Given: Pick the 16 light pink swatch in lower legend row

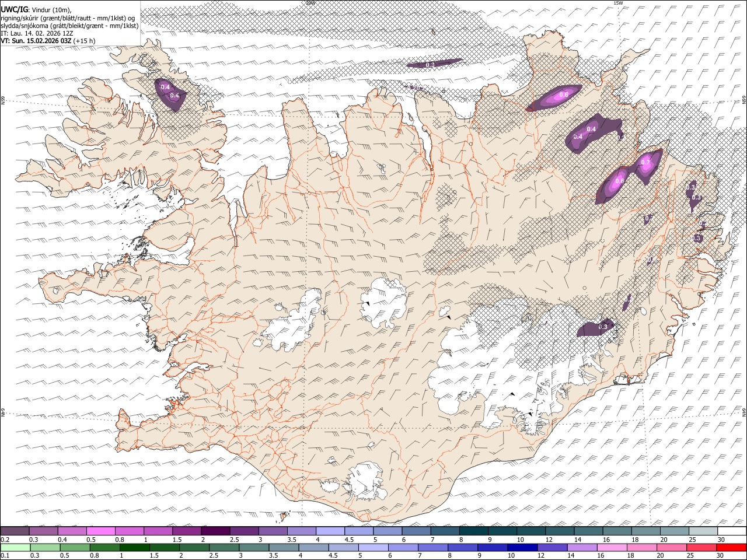Looking at the screenshot, I should [x=612, y=547].
